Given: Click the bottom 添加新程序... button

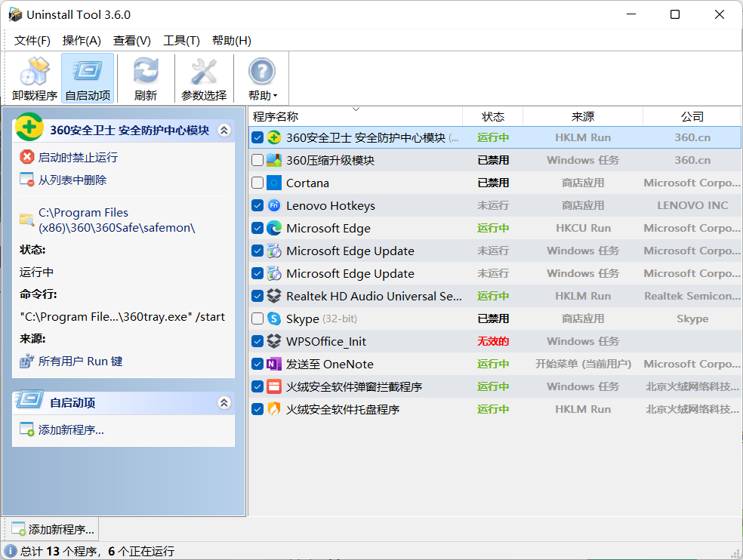Looking at the screenshot, I should [53, 529].
